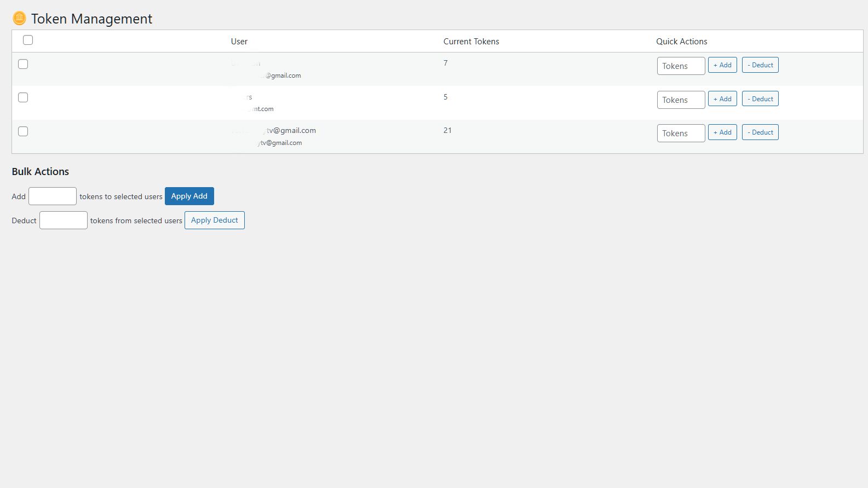Check the box for the user with 7 tokens

point(23,64)
